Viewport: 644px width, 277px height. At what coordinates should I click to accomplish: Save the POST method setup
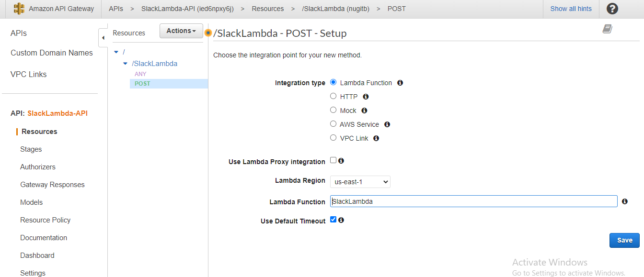tap(624, 240)
